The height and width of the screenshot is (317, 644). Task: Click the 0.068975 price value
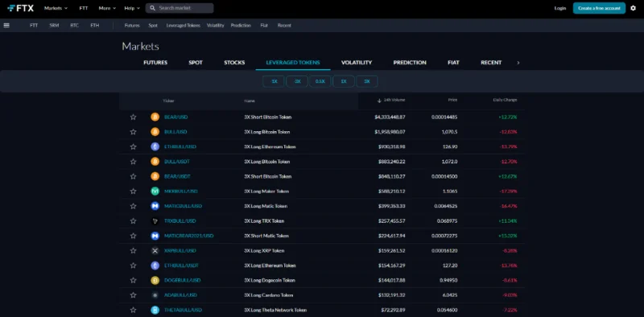point(447,221)
